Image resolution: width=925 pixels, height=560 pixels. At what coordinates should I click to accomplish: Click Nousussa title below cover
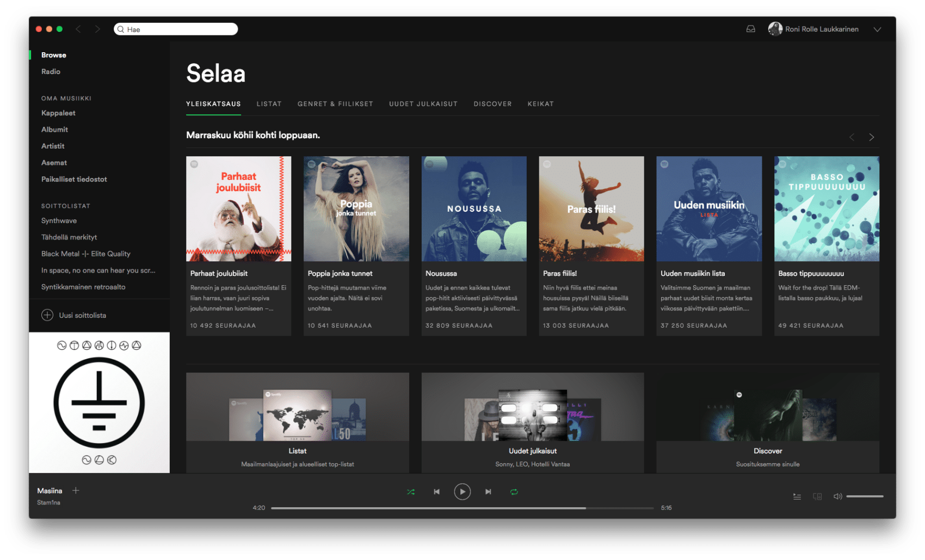click(x=441, y=273)
